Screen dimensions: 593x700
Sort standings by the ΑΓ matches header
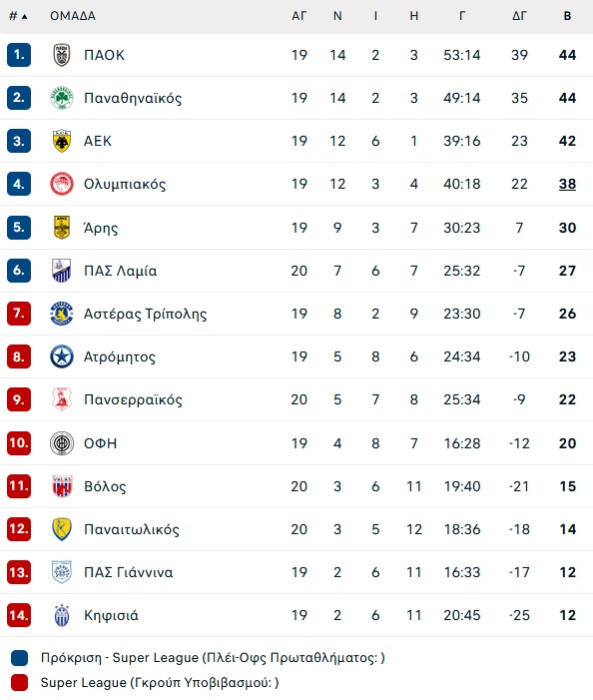click(x=298, y=16)
